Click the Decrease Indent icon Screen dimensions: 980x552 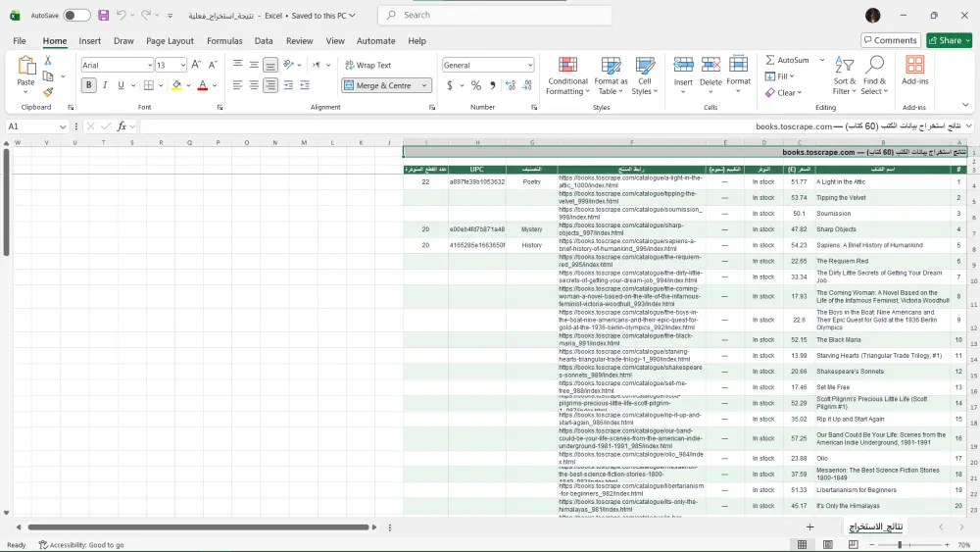point(288,85)
